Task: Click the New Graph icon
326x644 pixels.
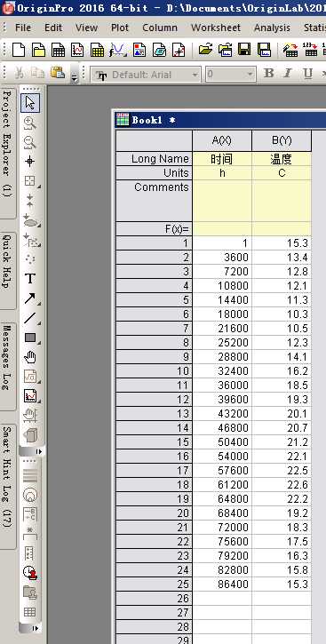Action: point(77,50)
